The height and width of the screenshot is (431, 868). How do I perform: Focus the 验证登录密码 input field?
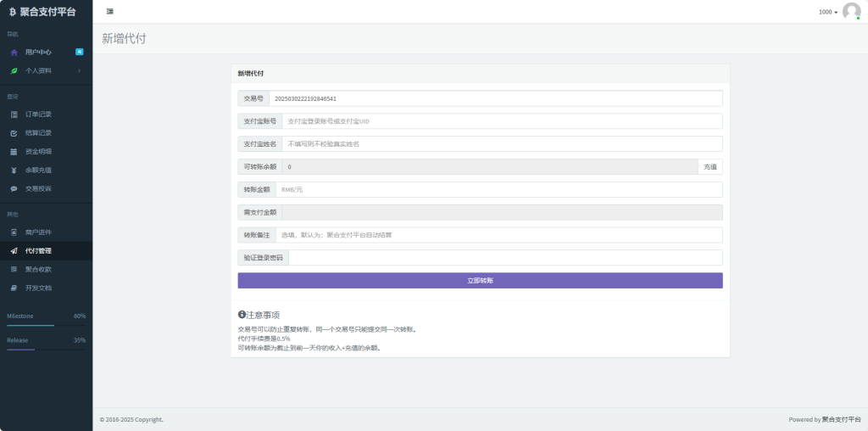tap(506, 258)
